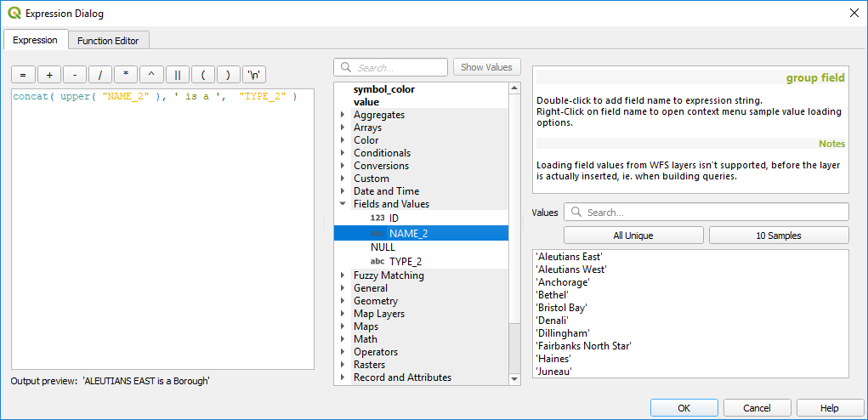This screenshot has height=420, width=868.
Task: Switch to the Function Editor tab
Action: 109,40
